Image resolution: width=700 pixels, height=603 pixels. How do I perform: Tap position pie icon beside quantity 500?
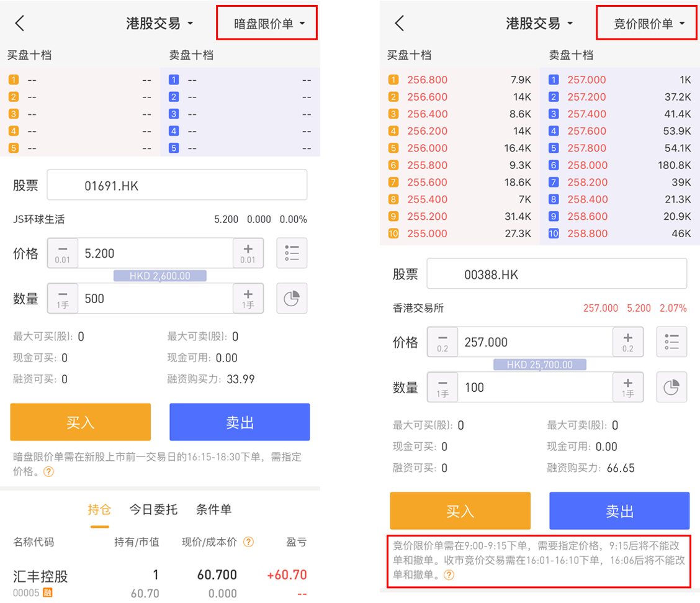point(292,299)
